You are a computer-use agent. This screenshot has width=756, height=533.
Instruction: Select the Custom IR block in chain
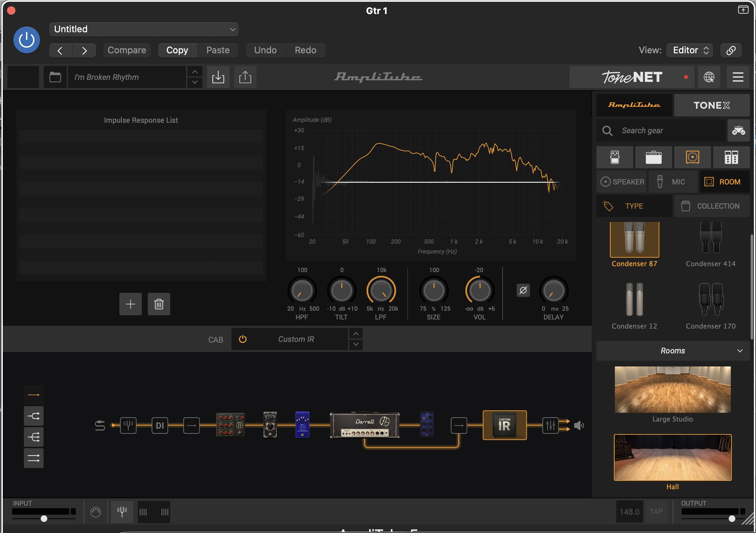504,425
